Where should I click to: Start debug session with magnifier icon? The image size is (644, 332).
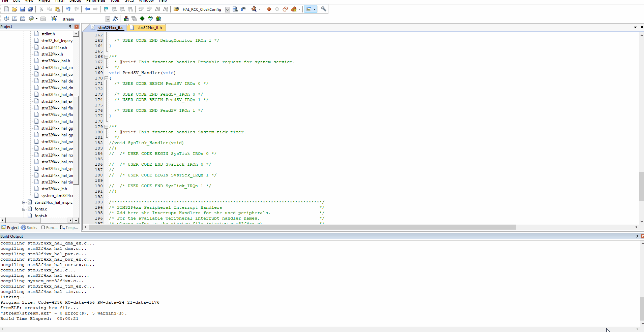[254, 9]
